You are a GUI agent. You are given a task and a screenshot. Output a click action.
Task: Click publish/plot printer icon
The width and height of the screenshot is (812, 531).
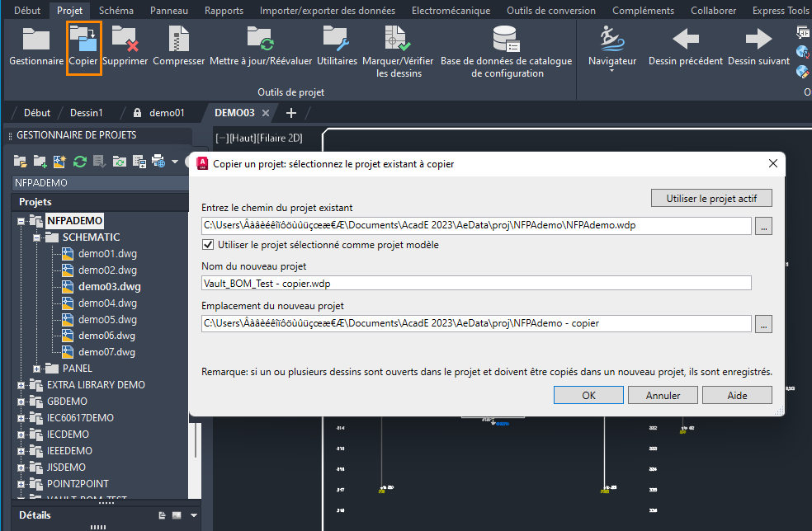158,162
